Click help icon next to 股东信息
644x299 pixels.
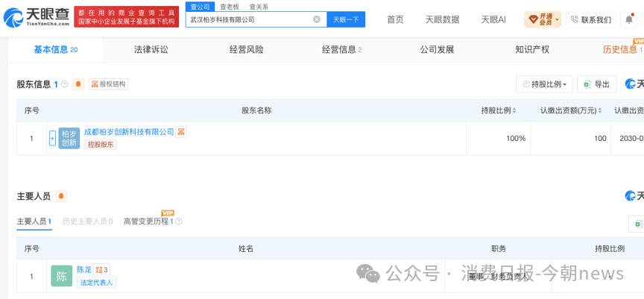click(x=65, y=84)
